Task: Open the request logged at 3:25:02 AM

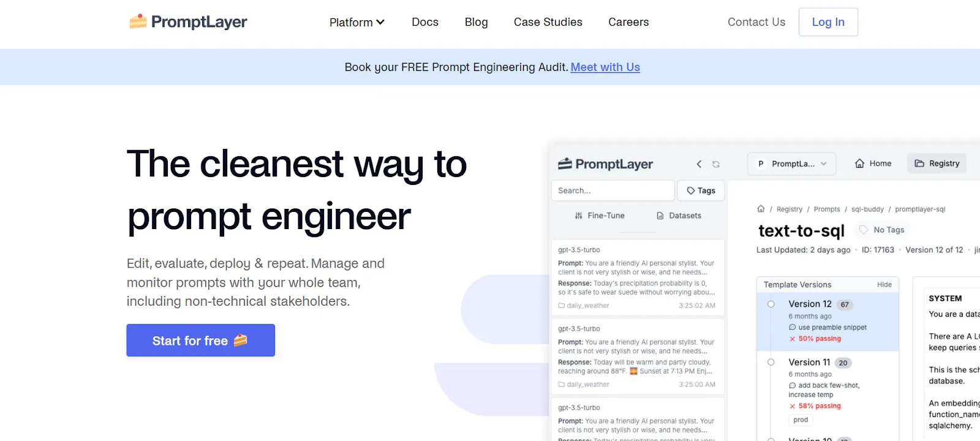Action: coord(638,278)
